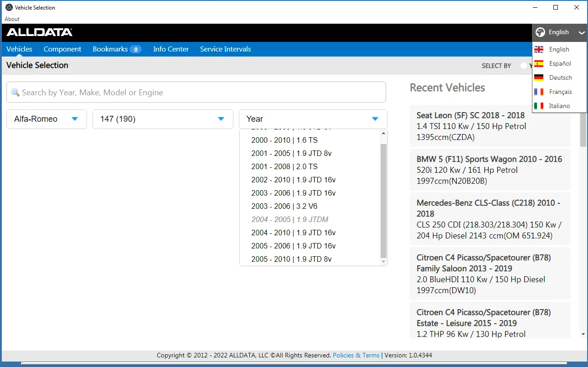Choose 2003 - 2006 | 3.2 V6 option
Screen dimensions: 588x367
pos(284,206)
